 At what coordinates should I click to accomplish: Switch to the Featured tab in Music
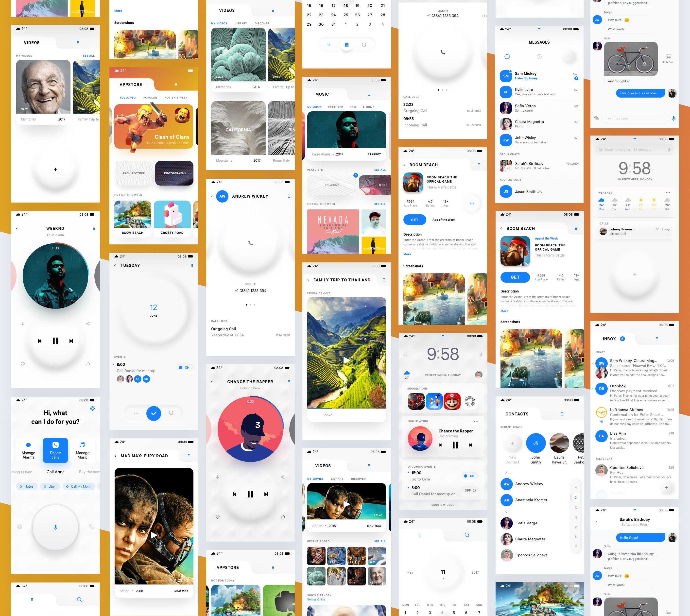tap(336, 107)
